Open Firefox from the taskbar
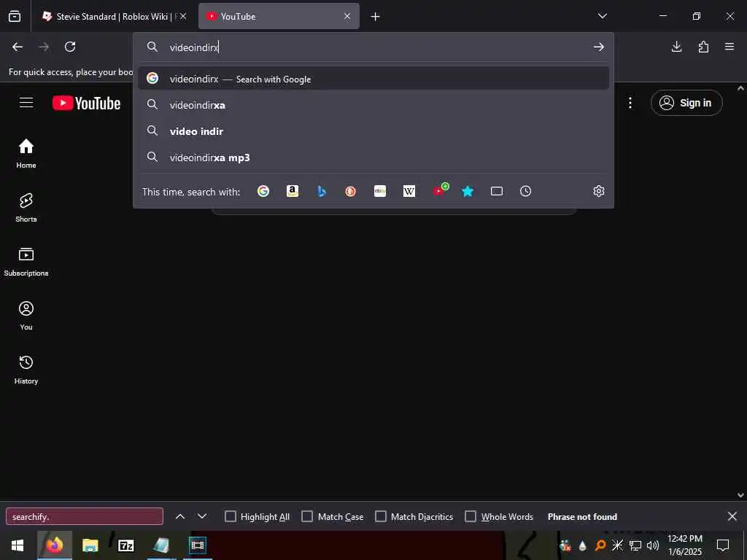 click(54, 545)
